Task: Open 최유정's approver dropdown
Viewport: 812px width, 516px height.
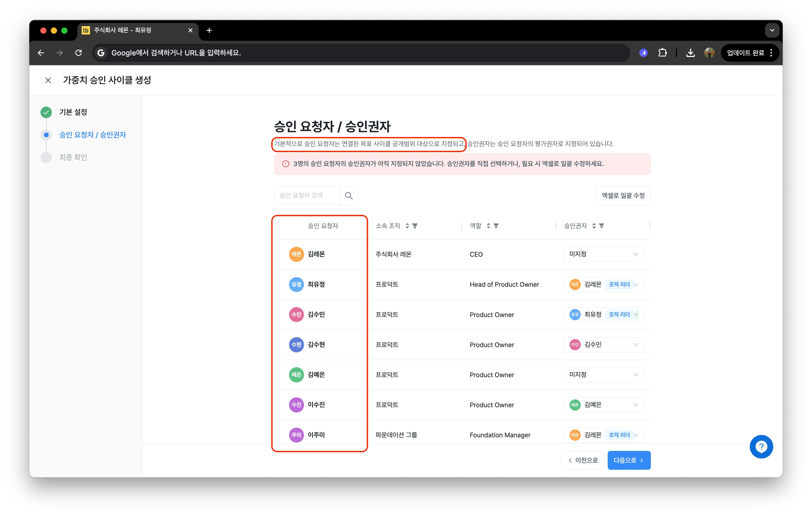Action: click(603, 284)
